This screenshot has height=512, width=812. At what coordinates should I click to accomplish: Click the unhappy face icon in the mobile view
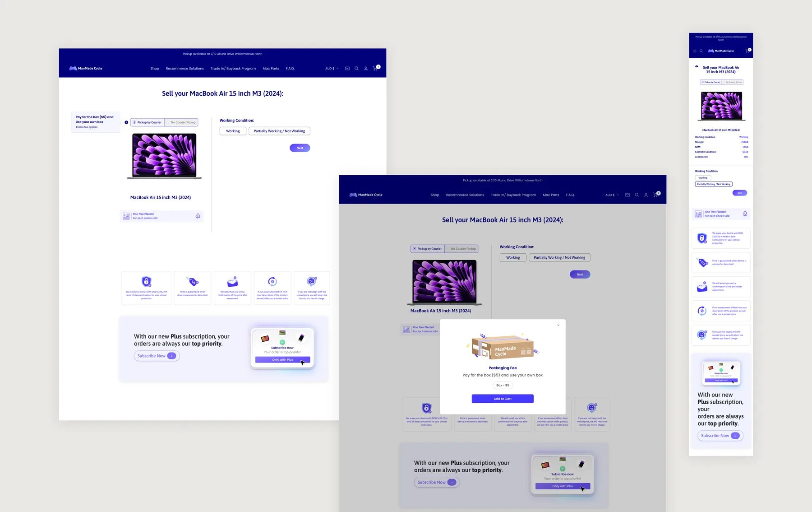701,335
